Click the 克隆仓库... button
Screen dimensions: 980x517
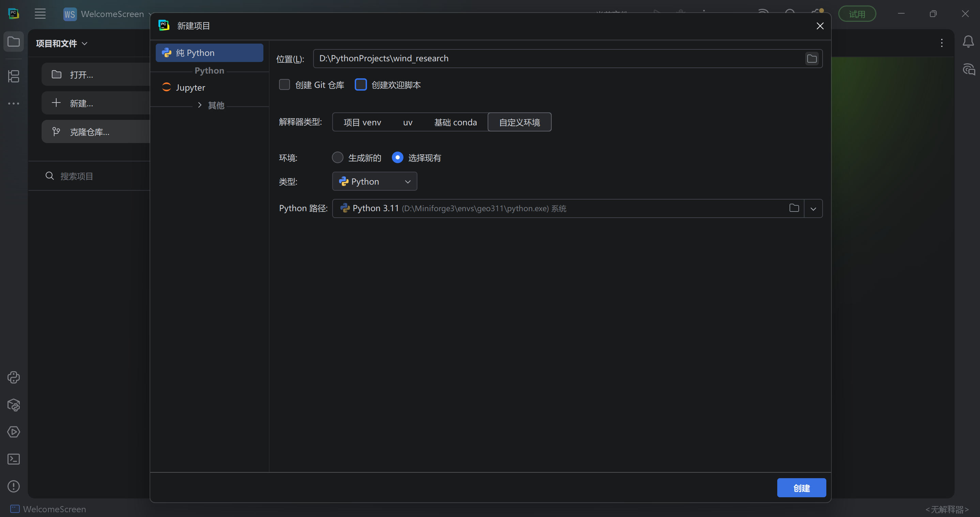[96, 131]
